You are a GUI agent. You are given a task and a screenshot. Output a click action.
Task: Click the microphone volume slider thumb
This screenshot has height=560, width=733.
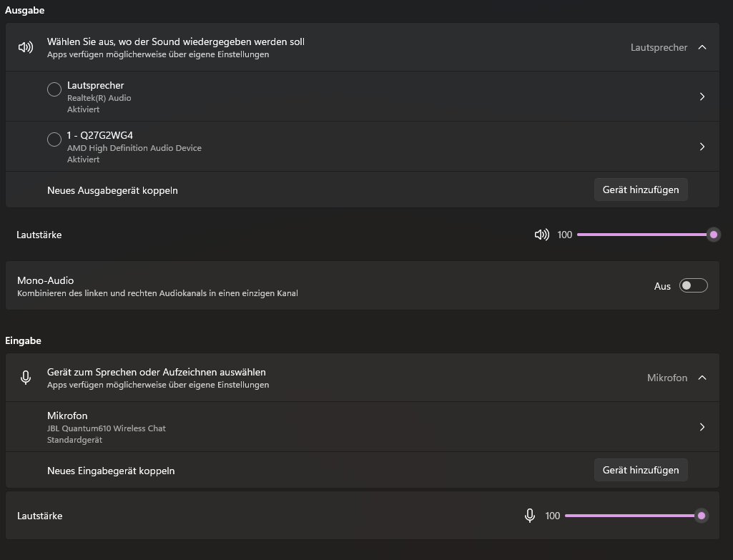[702, 516]
